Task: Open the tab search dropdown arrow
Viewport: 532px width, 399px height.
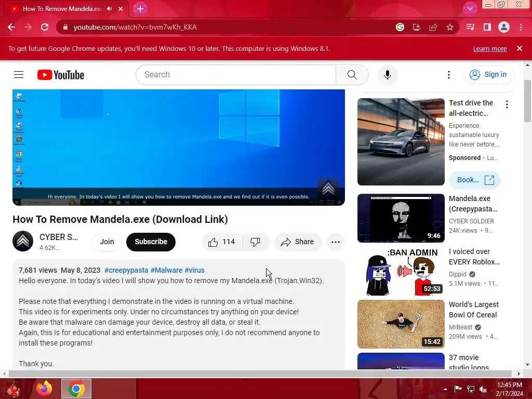Action: [470, 9]
